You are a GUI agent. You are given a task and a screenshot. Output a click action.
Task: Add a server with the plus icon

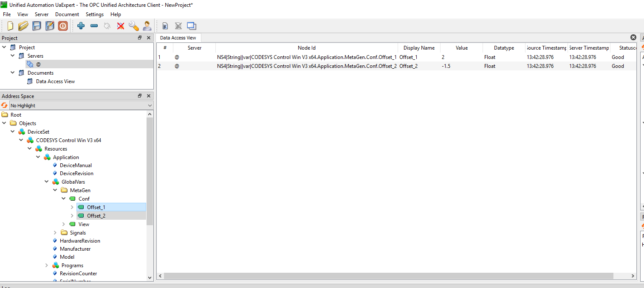click(x=81, y=26)
